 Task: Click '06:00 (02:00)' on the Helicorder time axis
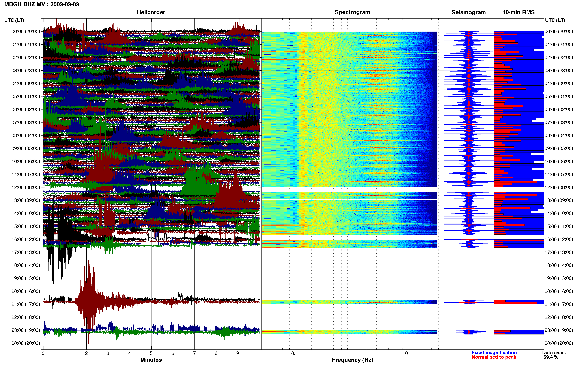coord(26,109)
